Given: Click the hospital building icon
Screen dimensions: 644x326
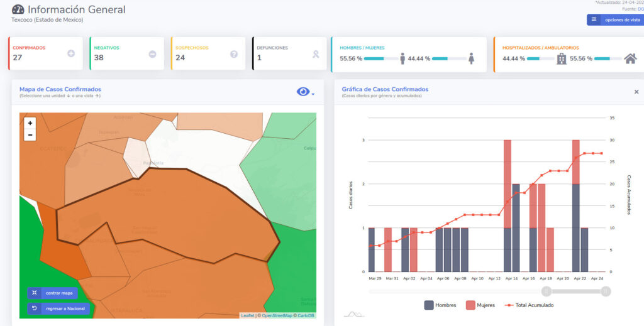Looking at the screenshot, I should (x=562, y=58).
